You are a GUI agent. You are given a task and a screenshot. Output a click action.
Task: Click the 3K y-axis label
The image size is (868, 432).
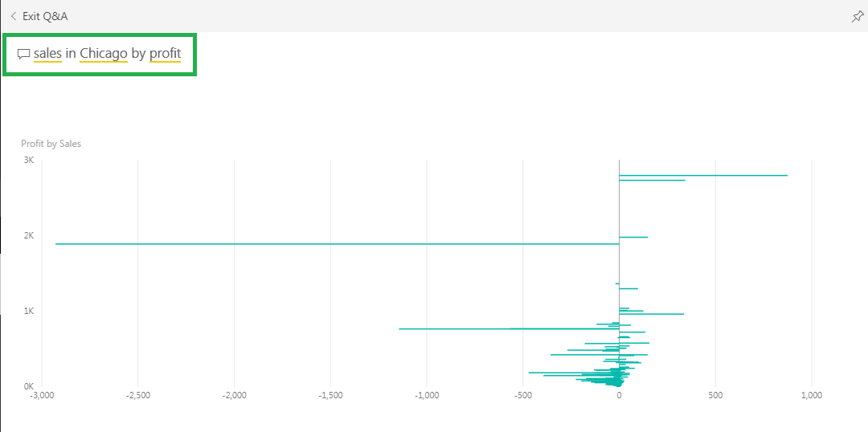tap(29, 160)
